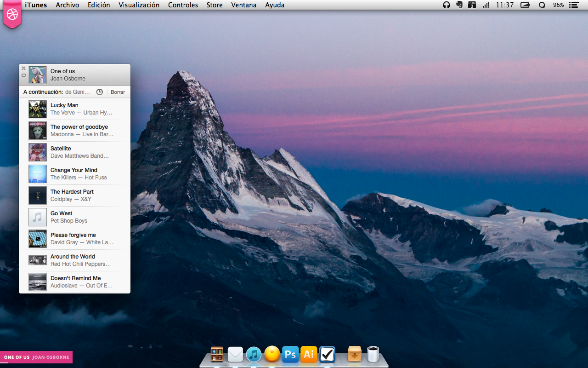Click the circular Q menu bar icon
This screenshot has height=368, width=588.
542,5
